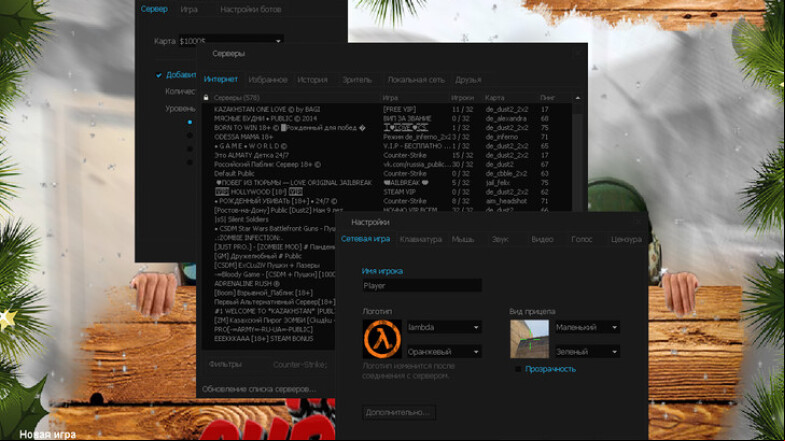Sort by the Серверы (578) column header
785x441 pixels.
[x=236, y=98]
